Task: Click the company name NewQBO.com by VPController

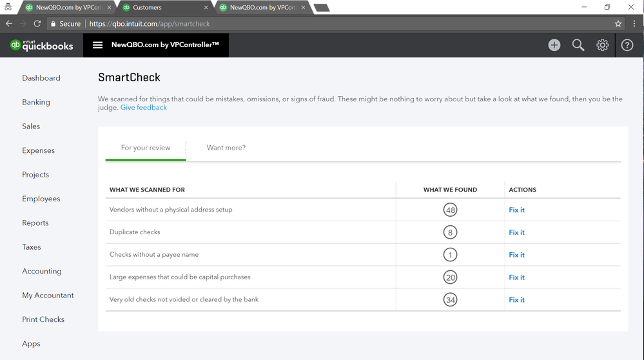Action: coord(165,45)
